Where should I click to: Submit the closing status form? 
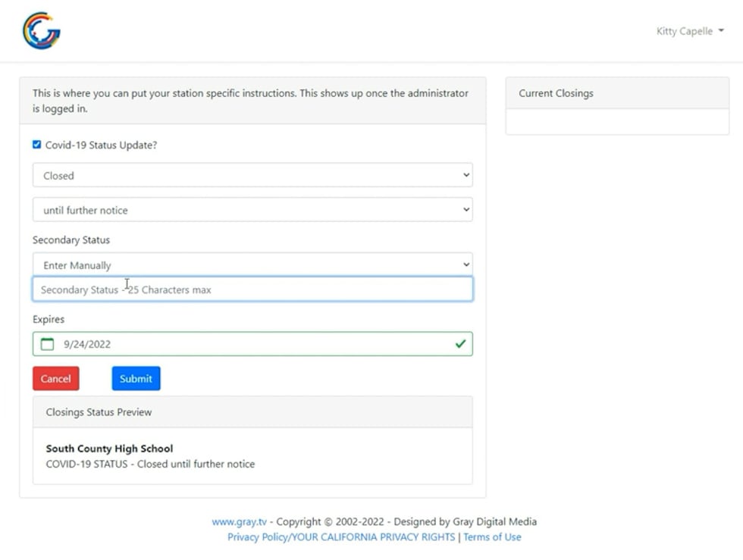click(x=136, y=379)
